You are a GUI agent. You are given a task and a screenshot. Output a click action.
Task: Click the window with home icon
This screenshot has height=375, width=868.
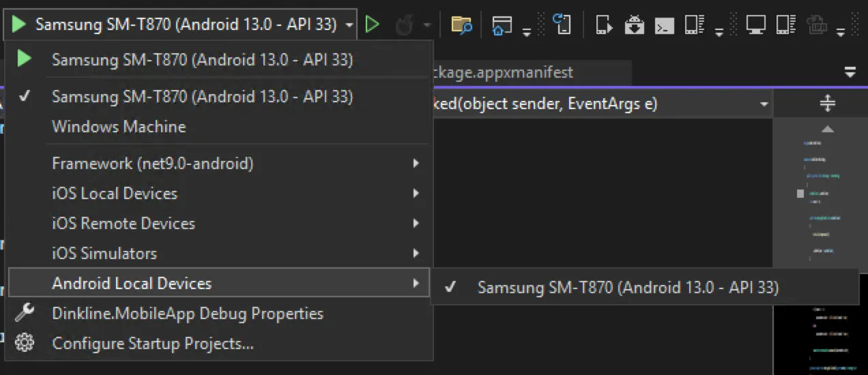[502, 25]
